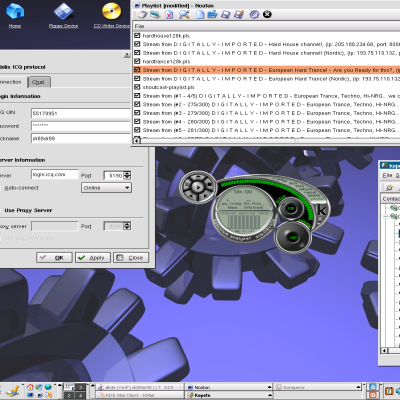Expand the lower contact group in Kopete tree
Viewport: 400px width, 400px height.
coord(385,217)
